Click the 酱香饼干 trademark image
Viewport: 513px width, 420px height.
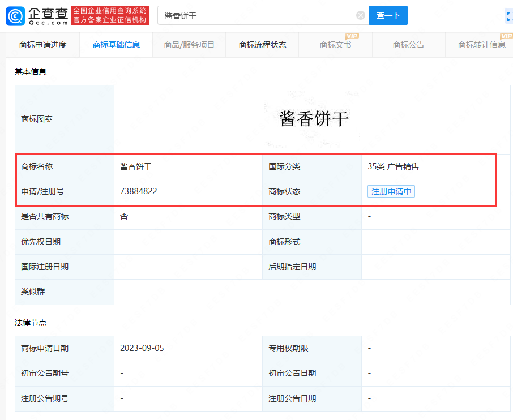(x=314, y=119)
